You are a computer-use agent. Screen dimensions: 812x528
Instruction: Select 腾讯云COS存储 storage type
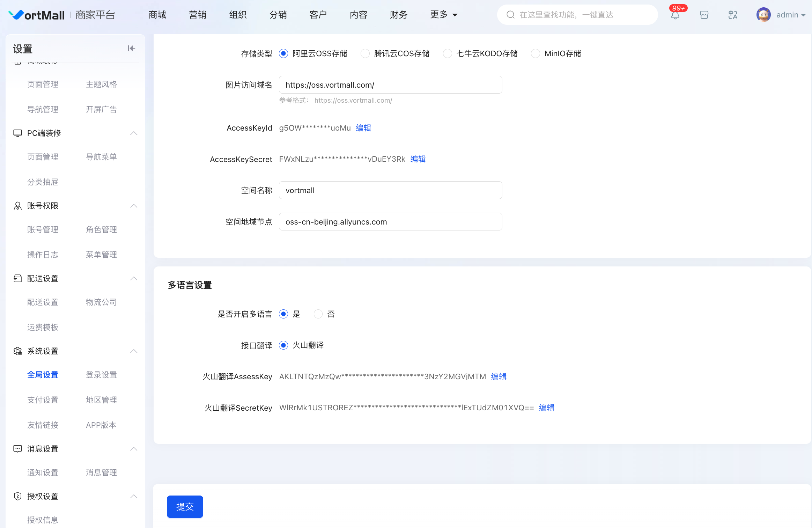365,53
